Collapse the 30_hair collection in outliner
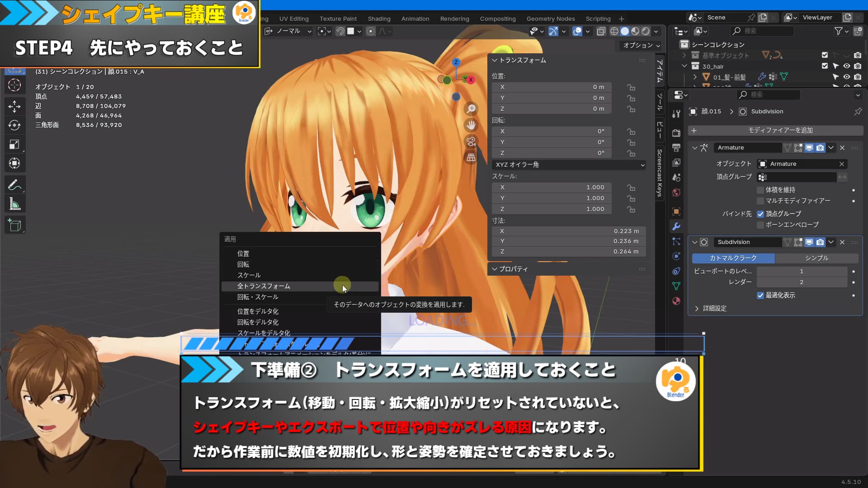Image resolution: width=868 pixels, height=488 pixels. click(x=684, y=66)
